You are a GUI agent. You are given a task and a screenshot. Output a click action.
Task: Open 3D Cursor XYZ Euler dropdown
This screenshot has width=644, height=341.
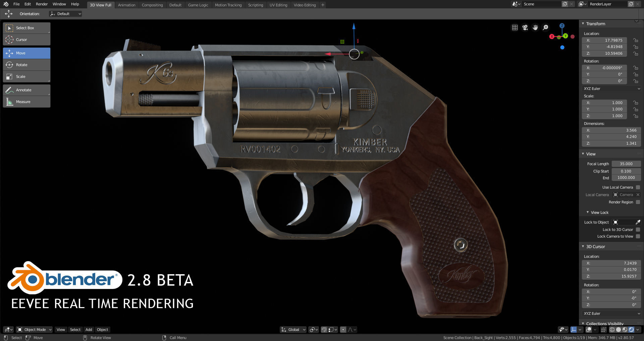(x=612, y=313)
